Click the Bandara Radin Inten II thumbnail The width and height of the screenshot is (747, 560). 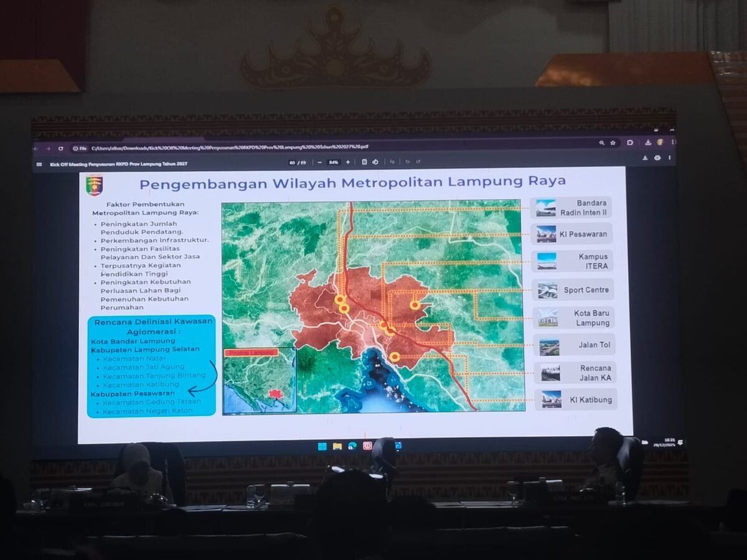(546, 207)
